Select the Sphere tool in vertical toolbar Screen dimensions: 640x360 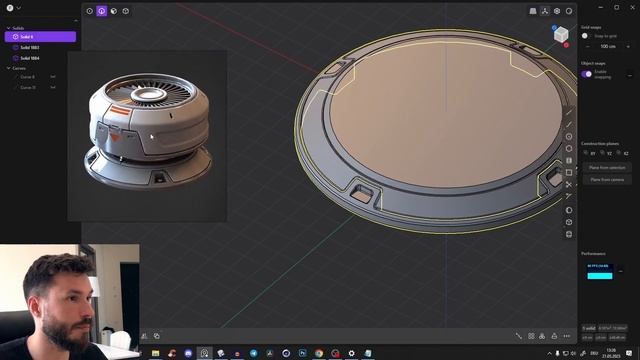569,210
